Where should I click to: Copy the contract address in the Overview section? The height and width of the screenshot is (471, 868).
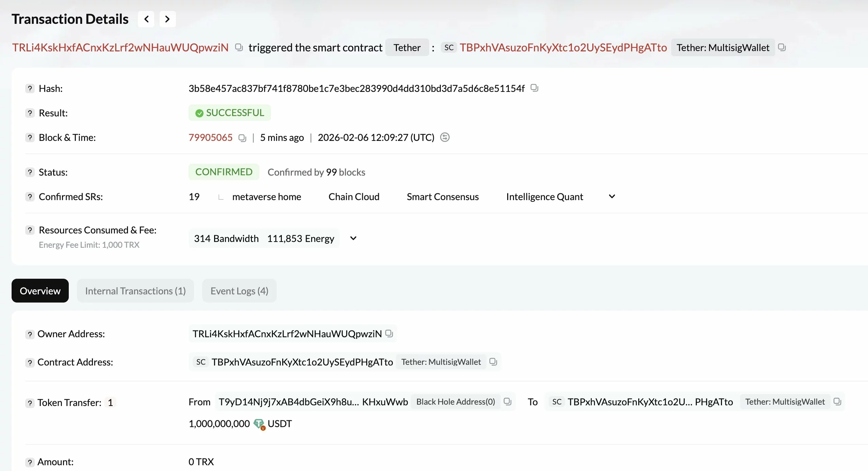click(x=493, y=362)
